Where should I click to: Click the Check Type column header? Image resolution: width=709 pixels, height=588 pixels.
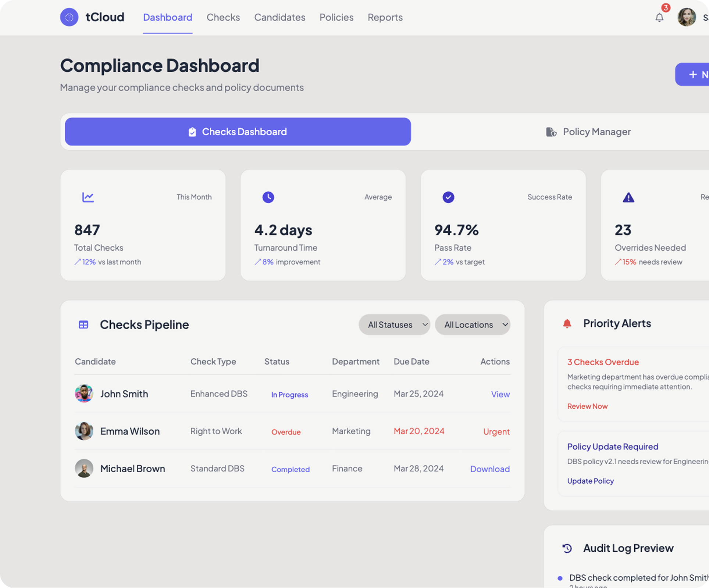[213, 362]
